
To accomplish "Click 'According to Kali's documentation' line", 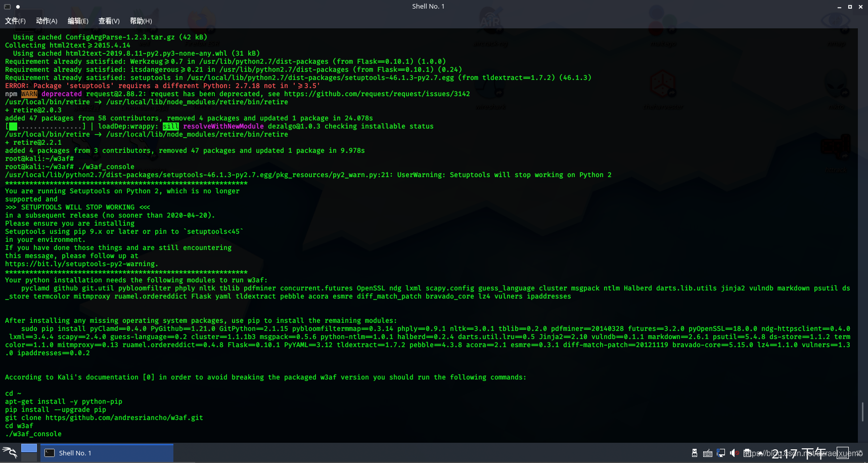I will (266, 377).
